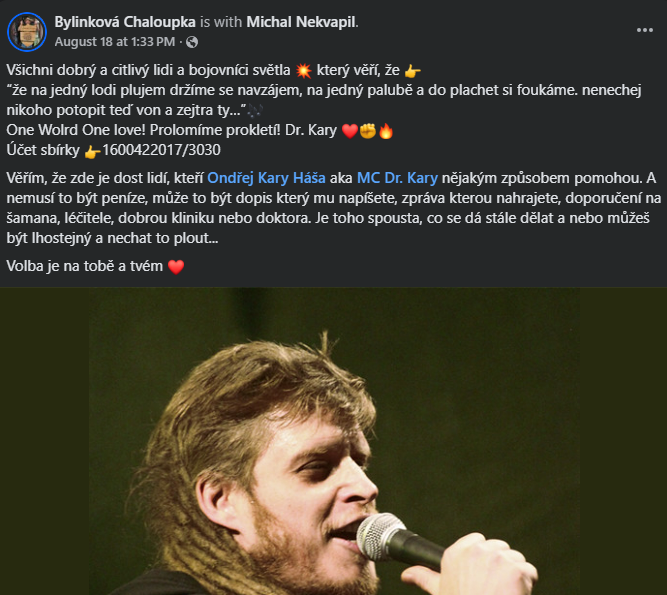Open the Bylinková Chaloupka page name
This screenshot has width=667, height=595.
(x=125, y=22)
